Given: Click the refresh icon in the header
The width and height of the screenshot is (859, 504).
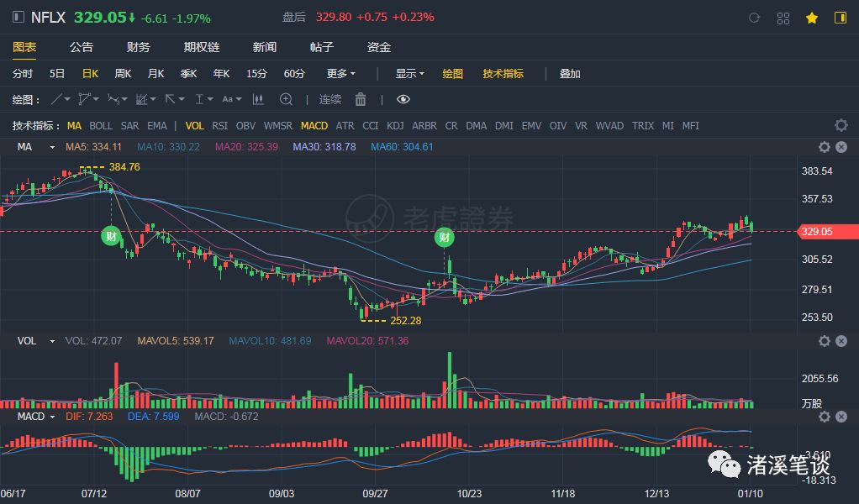Looking at the screenshot, I should (x=755, y=18).
